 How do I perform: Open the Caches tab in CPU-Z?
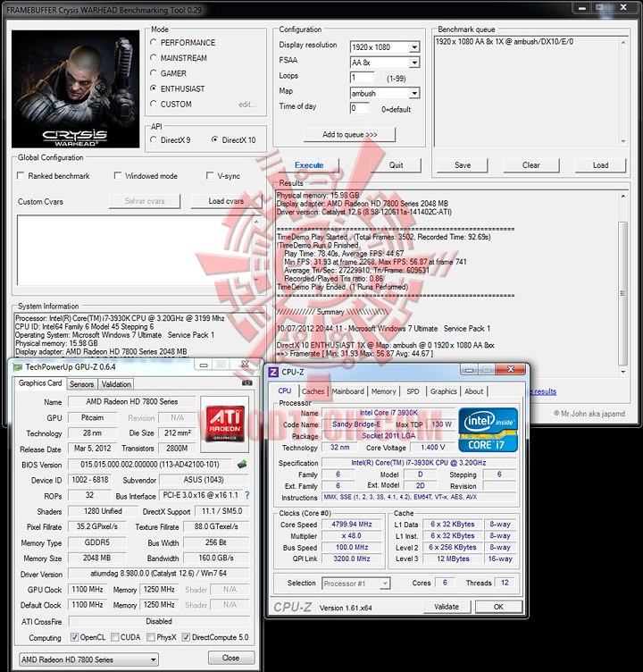(313, 391)
